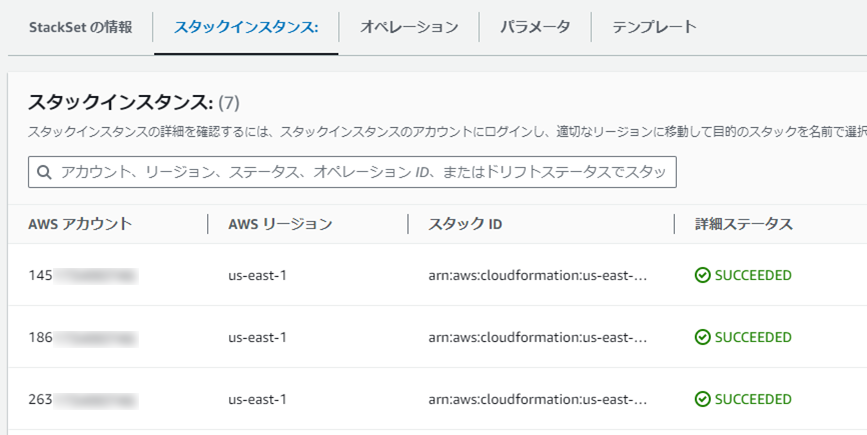Viewport: 867px width, 435px height.
Task: Click the search magnifier icon
Action: coord(44,172)
